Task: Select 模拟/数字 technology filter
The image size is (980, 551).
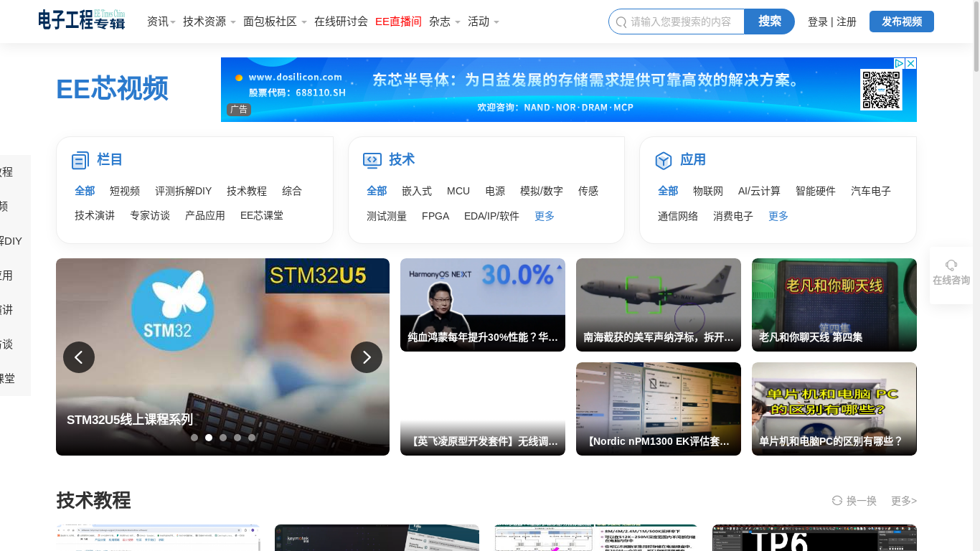Action: [x=542, y=191]
